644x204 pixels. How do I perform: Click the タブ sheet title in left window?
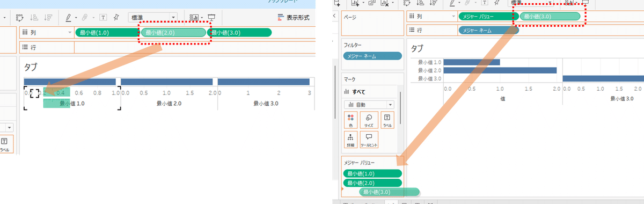coord(30,67)
